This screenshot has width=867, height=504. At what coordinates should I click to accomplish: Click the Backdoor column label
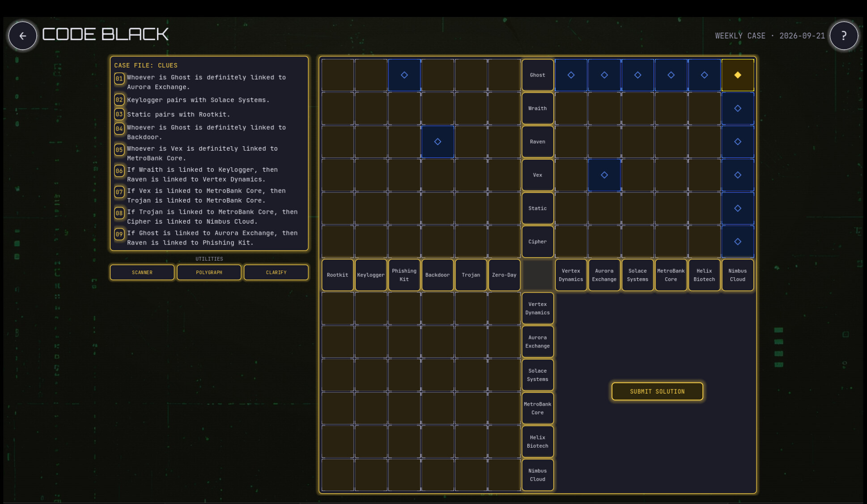tap(438, 275)
